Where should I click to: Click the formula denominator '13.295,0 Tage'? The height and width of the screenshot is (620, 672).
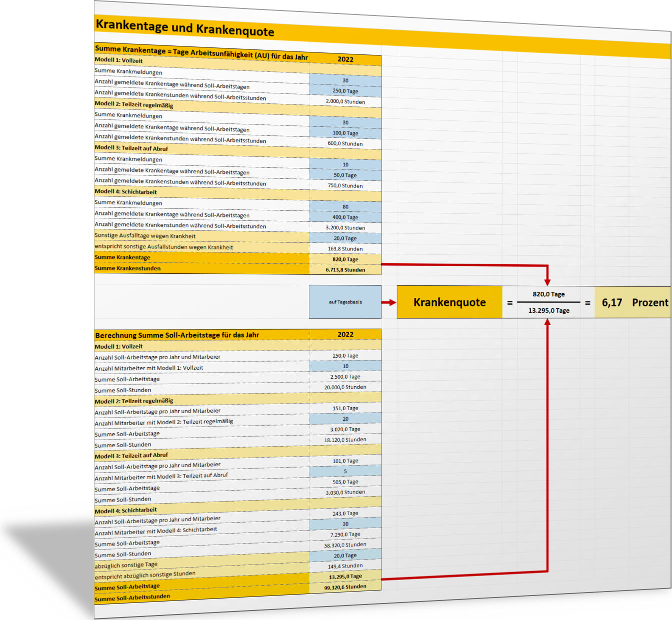(549, 310)
